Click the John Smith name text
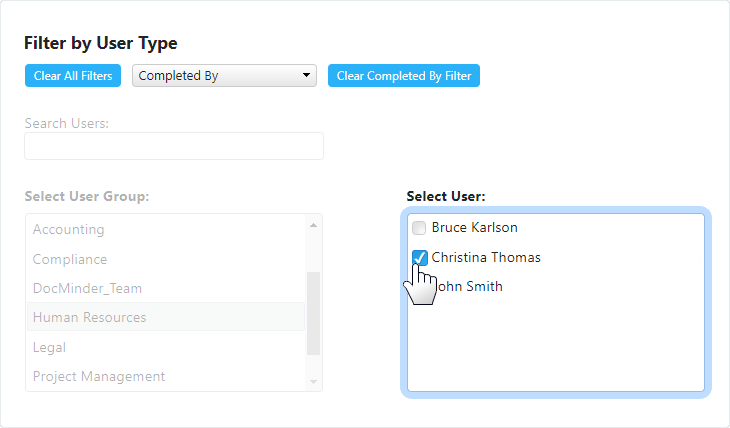 [x=470, y=287]
